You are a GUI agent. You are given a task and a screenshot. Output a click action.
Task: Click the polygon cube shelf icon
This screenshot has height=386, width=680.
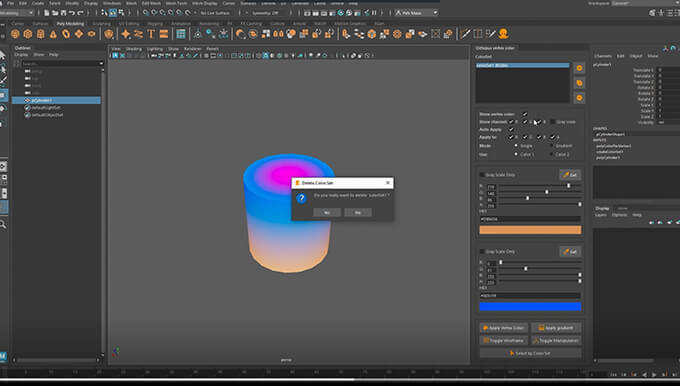pos(28,34)
